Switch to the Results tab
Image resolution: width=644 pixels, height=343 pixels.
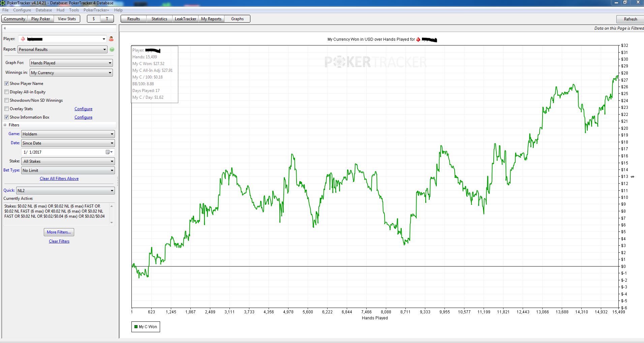tap(133, 19)
